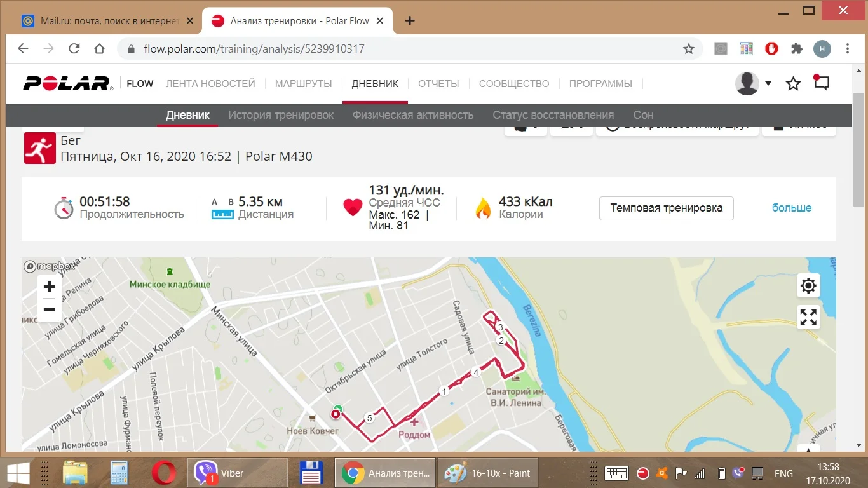This screenshot has width=868, height=488.
Task: Click lap marker 4 on route
Action: tap(475, 372)
